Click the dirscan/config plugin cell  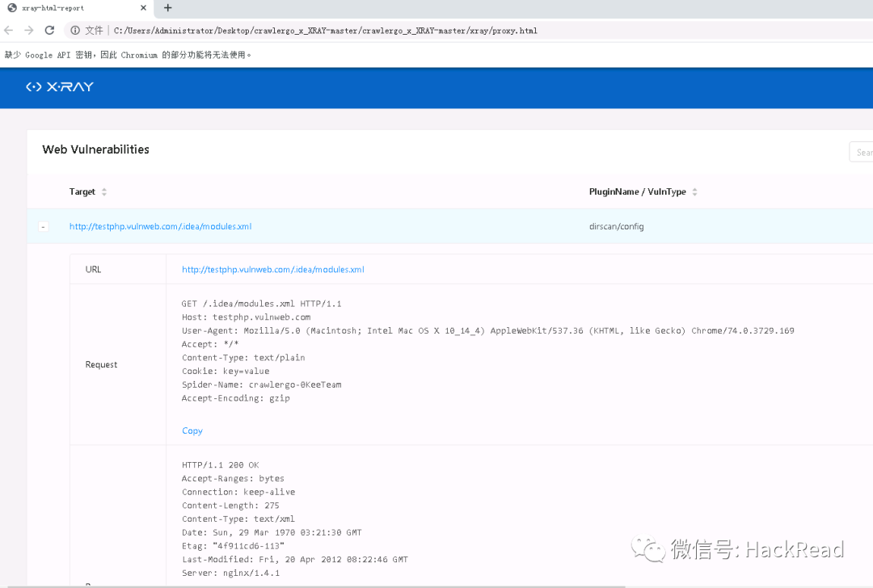click(x=616, y=227)
